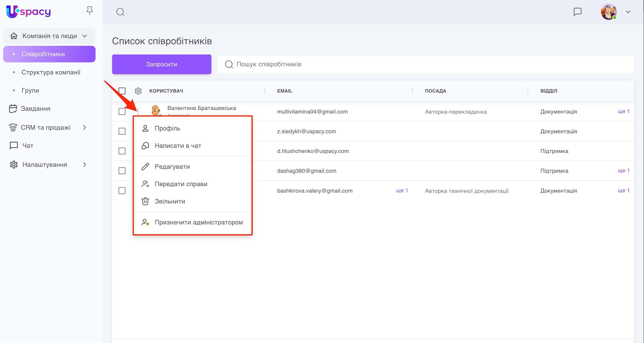The width and height of the screenshot is (644, 343).
Task: Check the select-all checkbox in table header
Action: pos(122,91)
